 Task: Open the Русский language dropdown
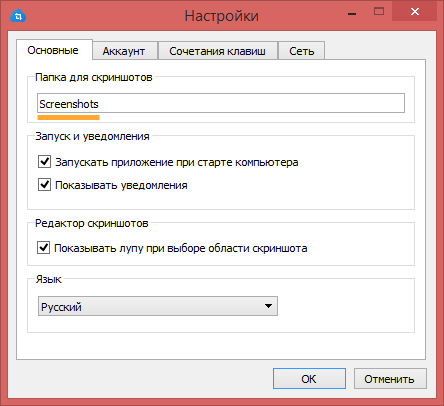pos(158,306)
